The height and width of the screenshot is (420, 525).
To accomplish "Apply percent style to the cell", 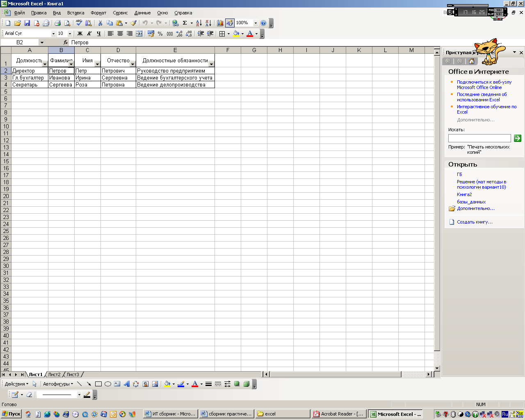I will pos(160,34).
